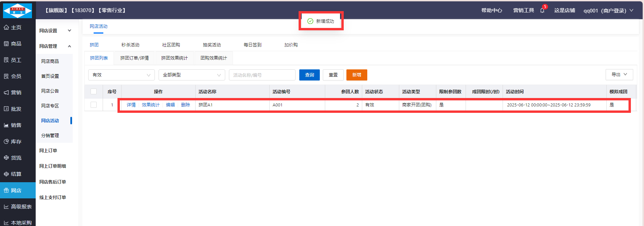This screenshot has width=644, height=226.
Task: Switch to the 拼团效果统计 tab
Action: 174,58
